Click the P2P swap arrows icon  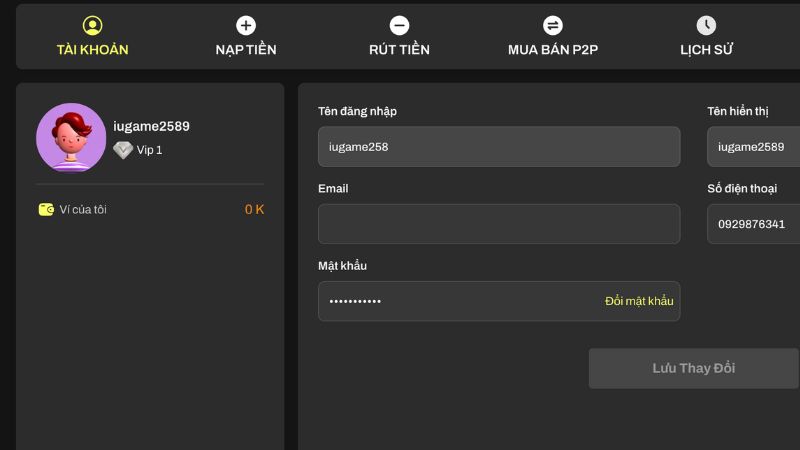[553, 26]
